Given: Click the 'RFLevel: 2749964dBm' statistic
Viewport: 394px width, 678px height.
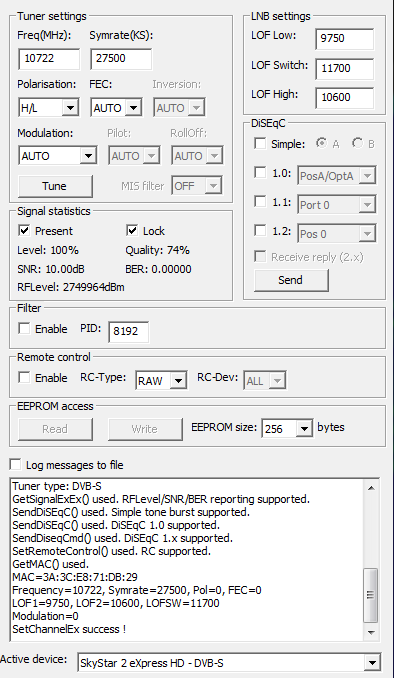Looking at the screenshot, I should click(x=71, y=287).
